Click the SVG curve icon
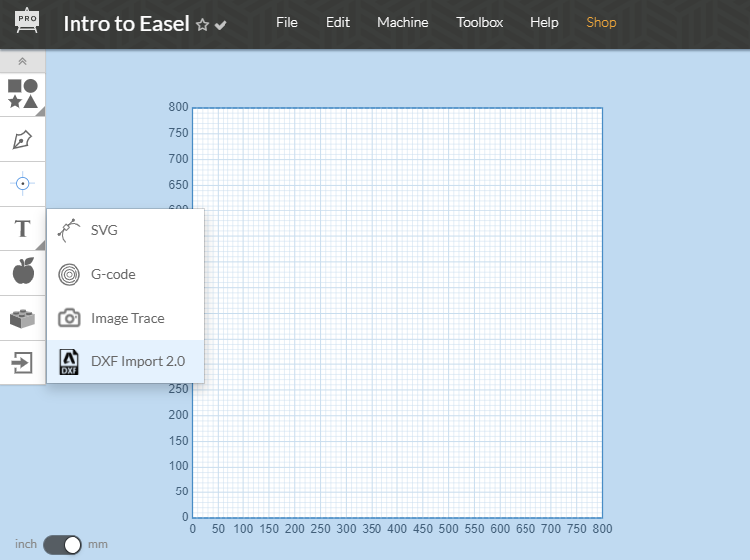Image resolution: width=750 pixels, height=560 pixels. [x=69, y=231]
